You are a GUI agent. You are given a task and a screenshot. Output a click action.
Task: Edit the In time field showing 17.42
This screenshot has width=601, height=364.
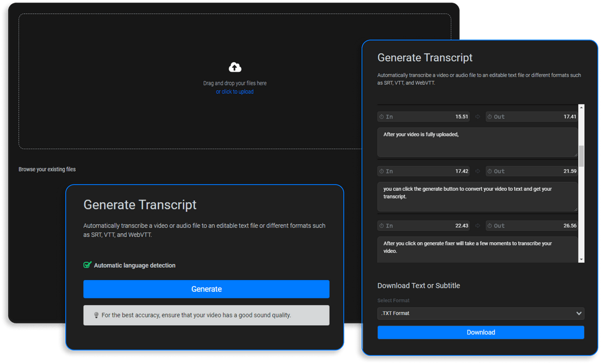click(423, 171)
